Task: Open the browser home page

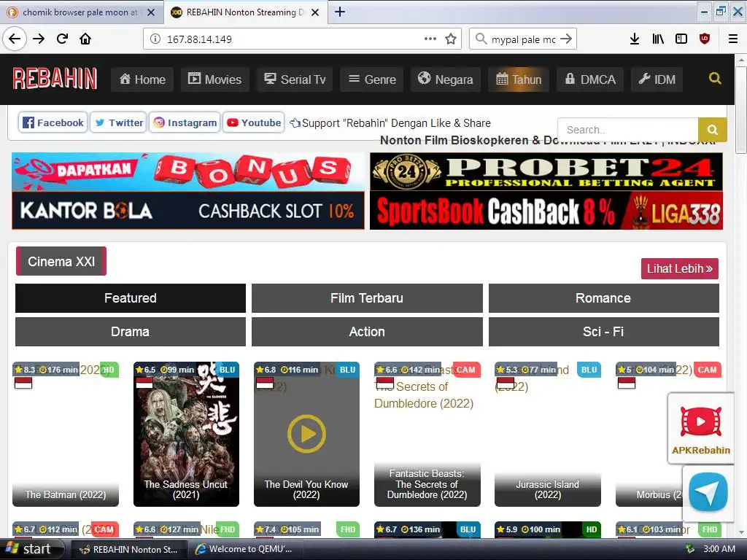Action: click(85, 39)
